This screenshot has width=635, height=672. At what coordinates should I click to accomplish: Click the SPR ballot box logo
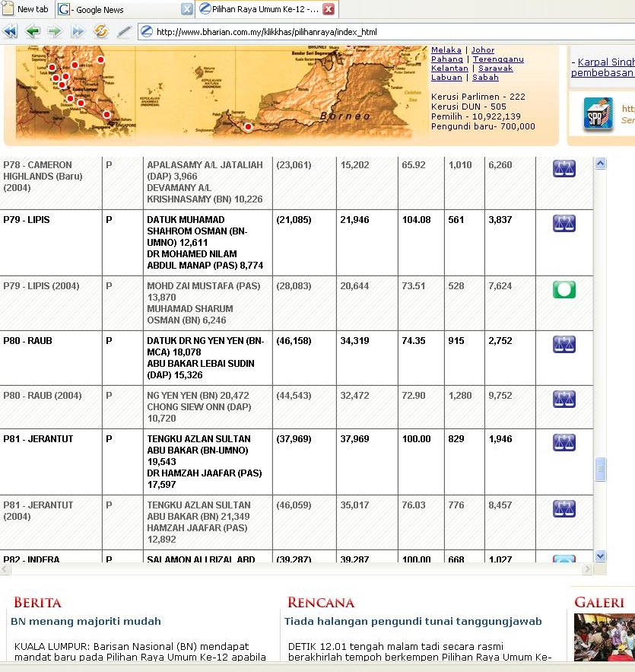(x=598, y=113)
